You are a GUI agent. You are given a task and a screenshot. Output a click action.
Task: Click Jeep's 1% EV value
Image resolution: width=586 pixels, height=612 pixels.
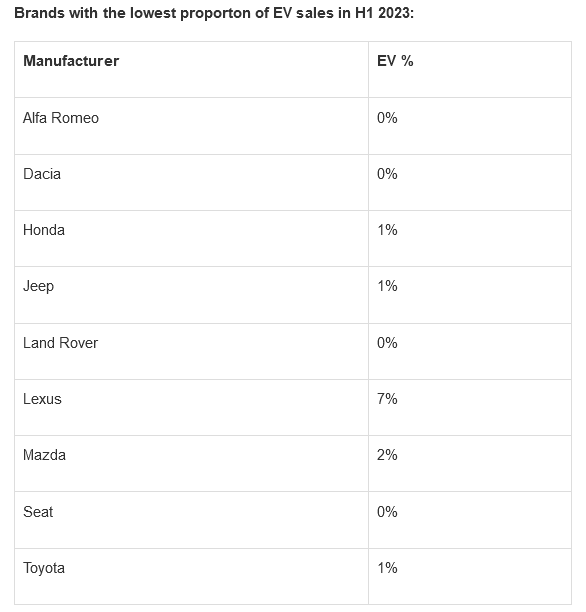pos(387,286)
